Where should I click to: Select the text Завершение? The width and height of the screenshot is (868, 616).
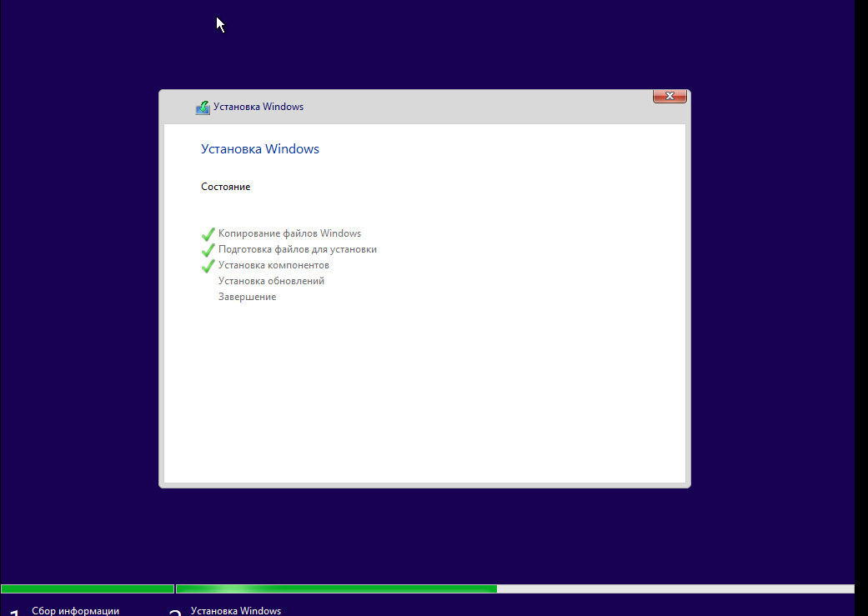point(247,298)
